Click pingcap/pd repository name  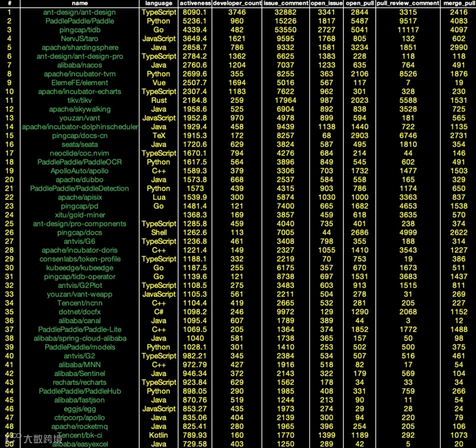click(80, 206)
